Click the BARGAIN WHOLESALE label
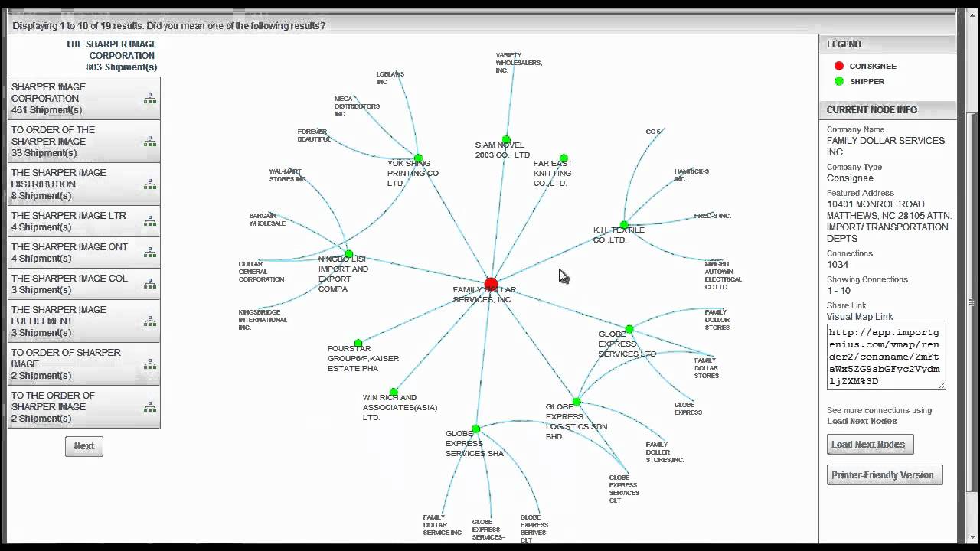 (267, 220)
